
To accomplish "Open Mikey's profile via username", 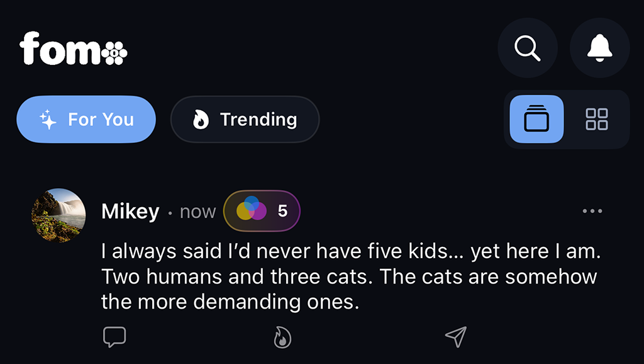I will 130,212.
